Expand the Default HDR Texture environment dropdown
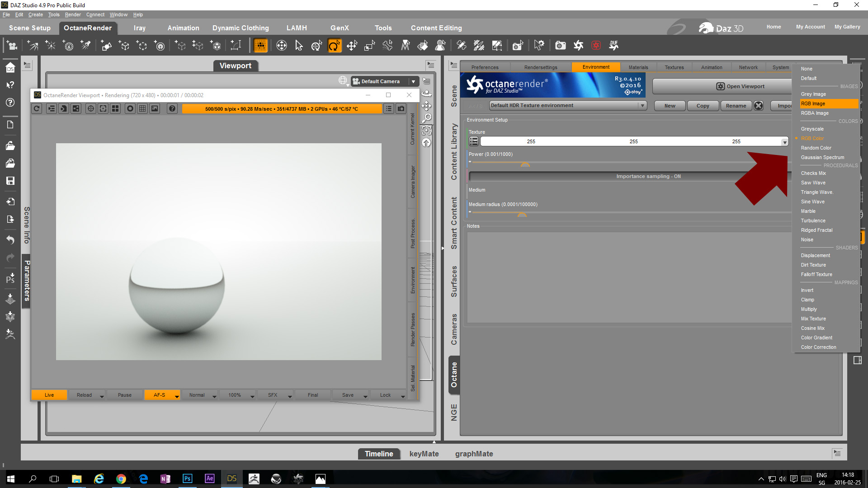The image size is (868, 488). [x=642, y=106]
